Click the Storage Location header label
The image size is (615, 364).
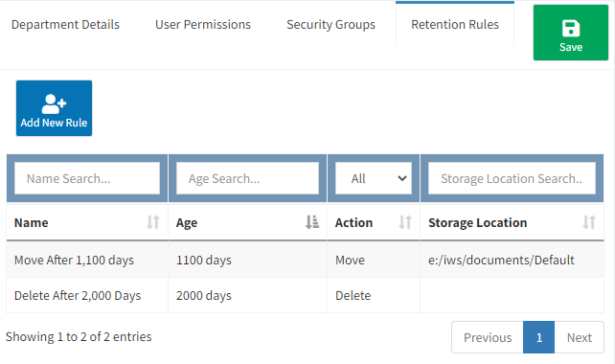click(x=478, y=222)
